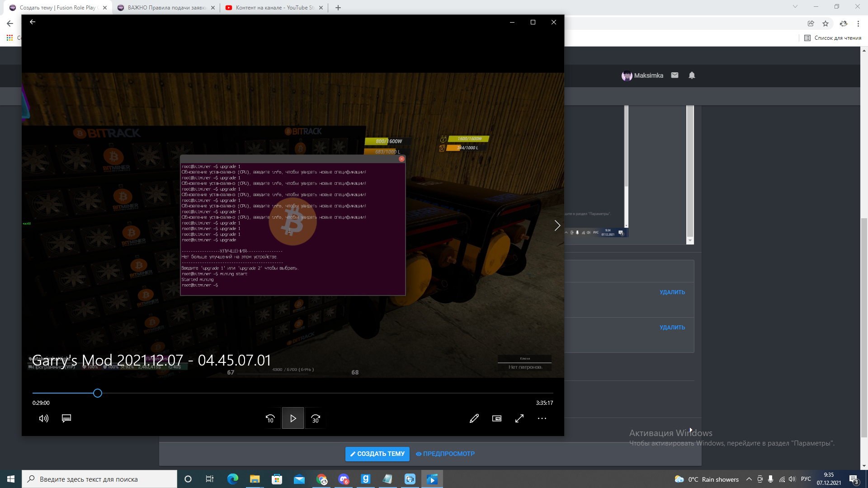Click the Создать тему button
The height and width of the screenshot is (488, 868).
point(377,454)
